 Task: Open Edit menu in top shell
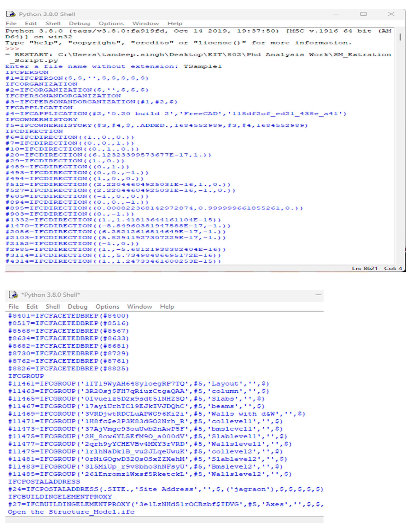coord(31,24)
